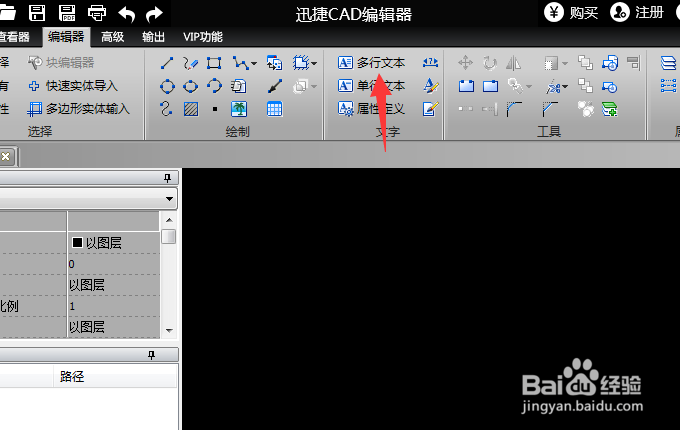
Task: Select the Point drawing tool
Action: coord(215,109)
